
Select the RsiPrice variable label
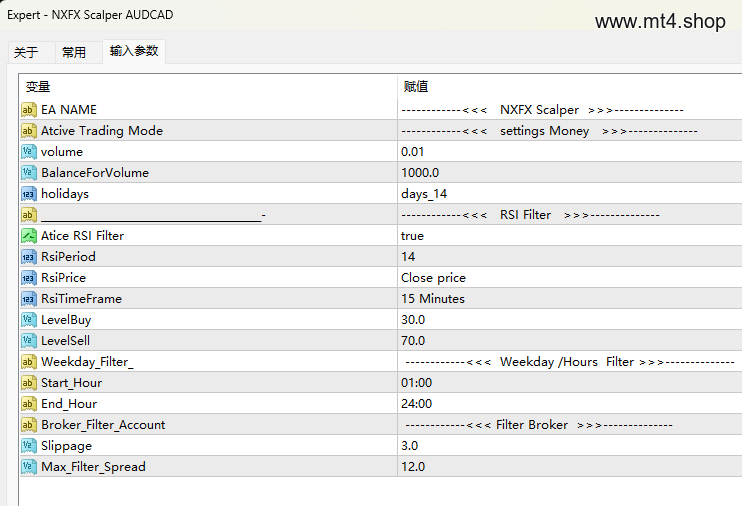(x=63, y=278)
